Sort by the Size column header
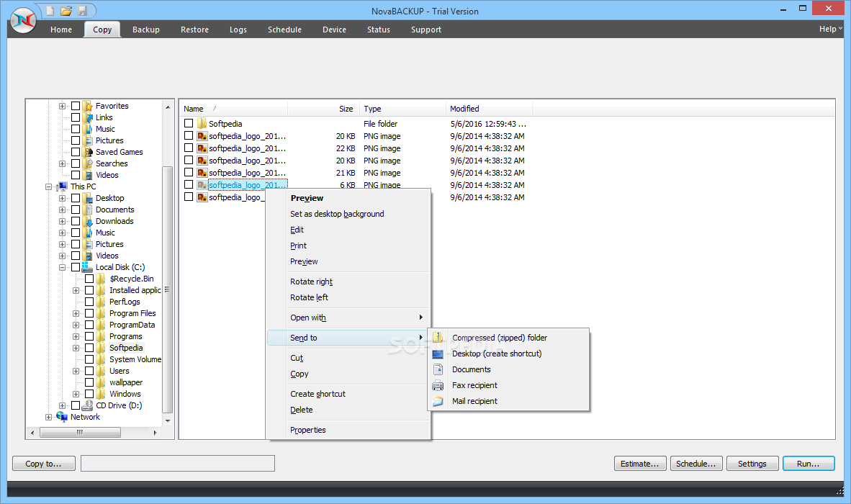The image size is (851, 504). [x=323, y=109]
